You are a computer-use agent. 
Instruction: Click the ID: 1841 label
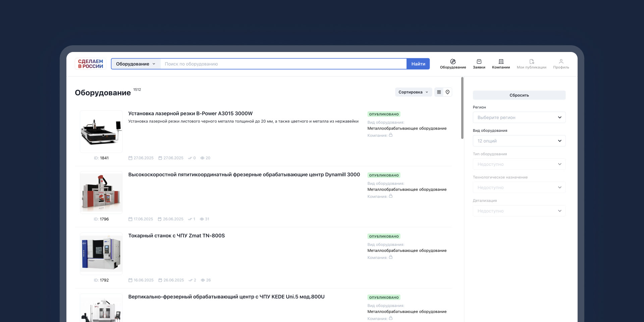click(x=101, y=158)
